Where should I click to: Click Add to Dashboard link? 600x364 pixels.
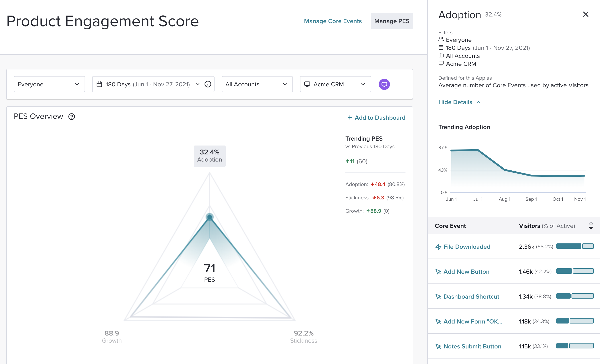point(376,118)
